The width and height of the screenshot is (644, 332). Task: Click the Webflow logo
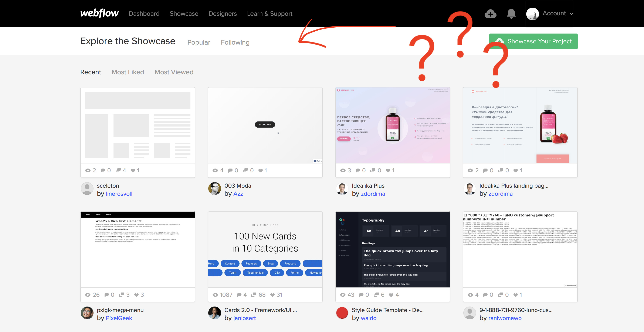(99, 13)
